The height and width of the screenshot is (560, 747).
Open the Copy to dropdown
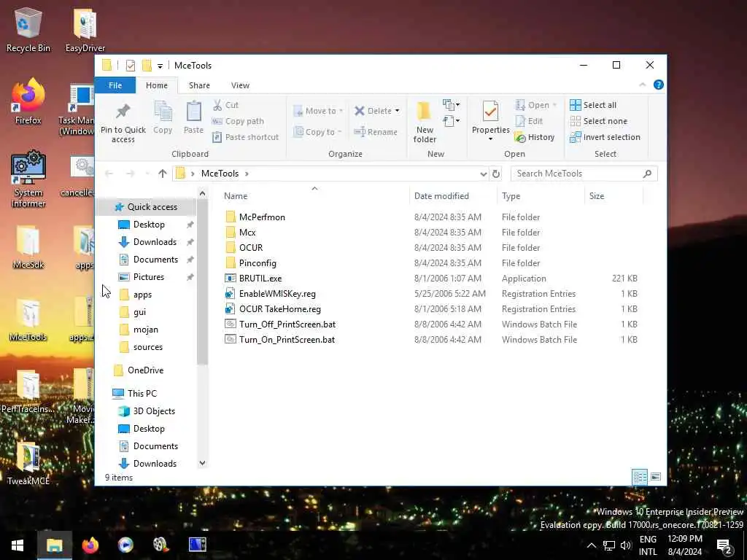318,132
